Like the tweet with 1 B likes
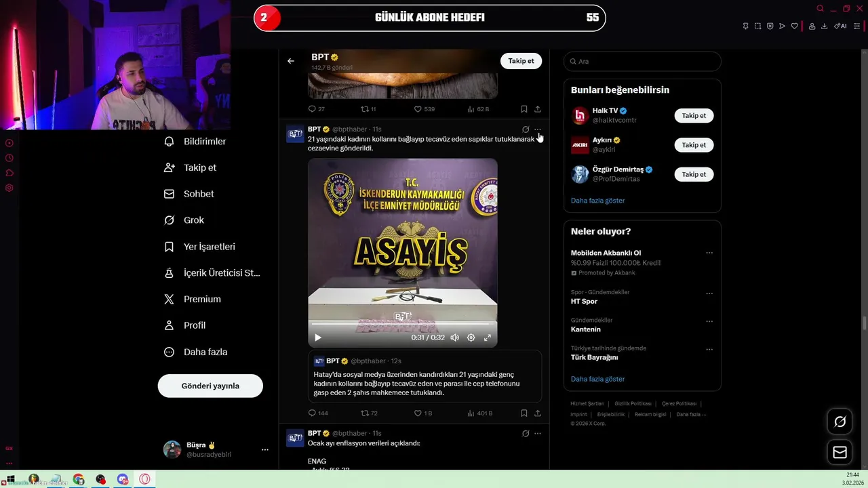 [x=422, y=413]
